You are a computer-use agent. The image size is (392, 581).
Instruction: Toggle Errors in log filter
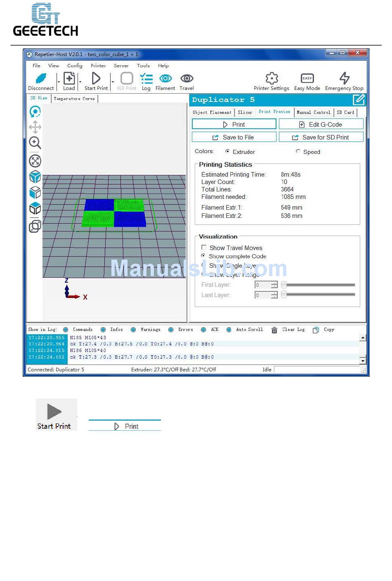click(171, 330)
